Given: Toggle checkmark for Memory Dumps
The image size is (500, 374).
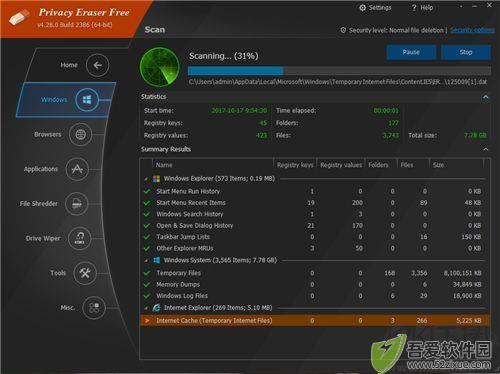Looking at the screenshot, I should click(146, 284).
